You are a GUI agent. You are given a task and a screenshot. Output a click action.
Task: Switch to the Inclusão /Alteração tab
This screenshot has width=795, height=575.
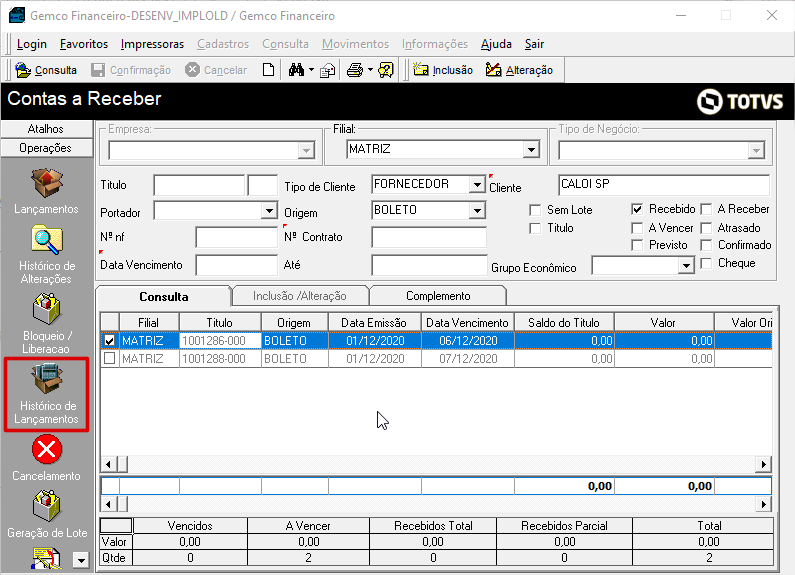click(x=300, y=296)
